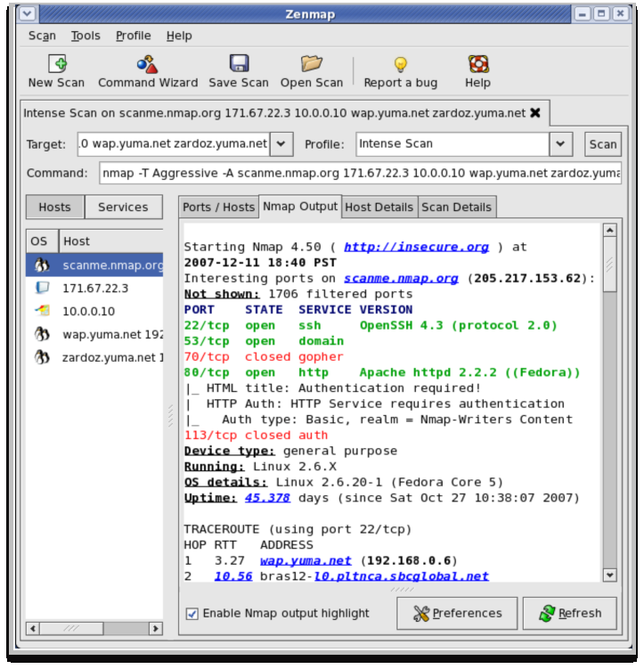644x669 pixels.
Task: Open the http://insecure.org link
Action: 416,247
